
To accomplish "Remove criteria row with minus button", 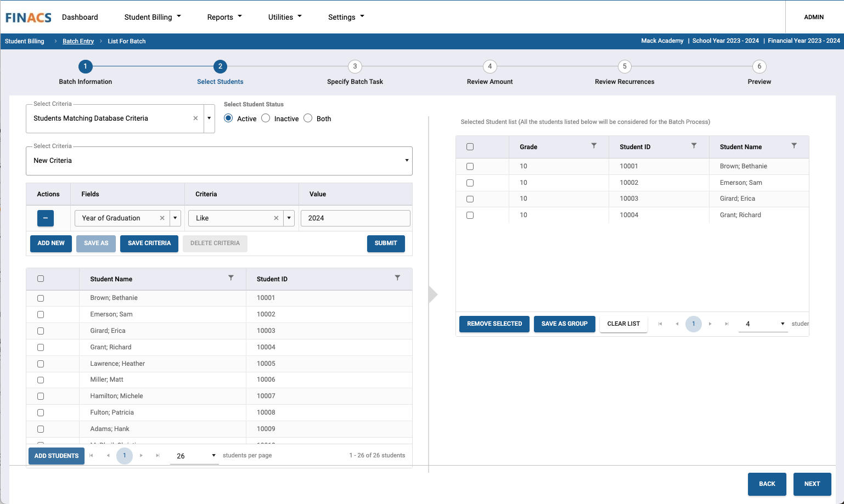I will [46, 218].
